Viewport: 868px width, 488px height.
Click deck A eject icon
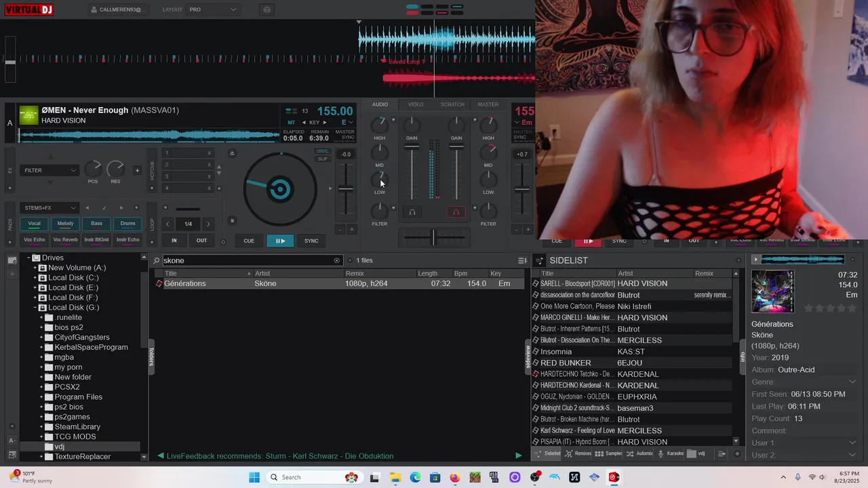[x=232, y=153]
